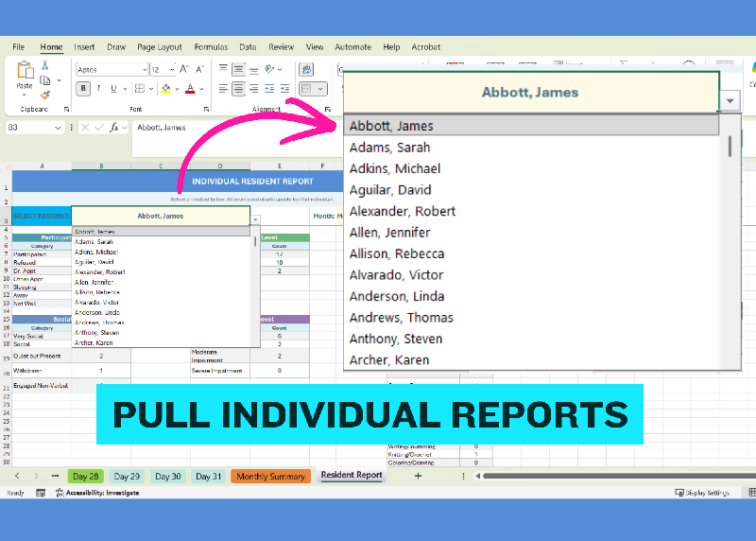Expand the Merge & Center options arrow
The image size is (756, 541).
click(320, 89)
